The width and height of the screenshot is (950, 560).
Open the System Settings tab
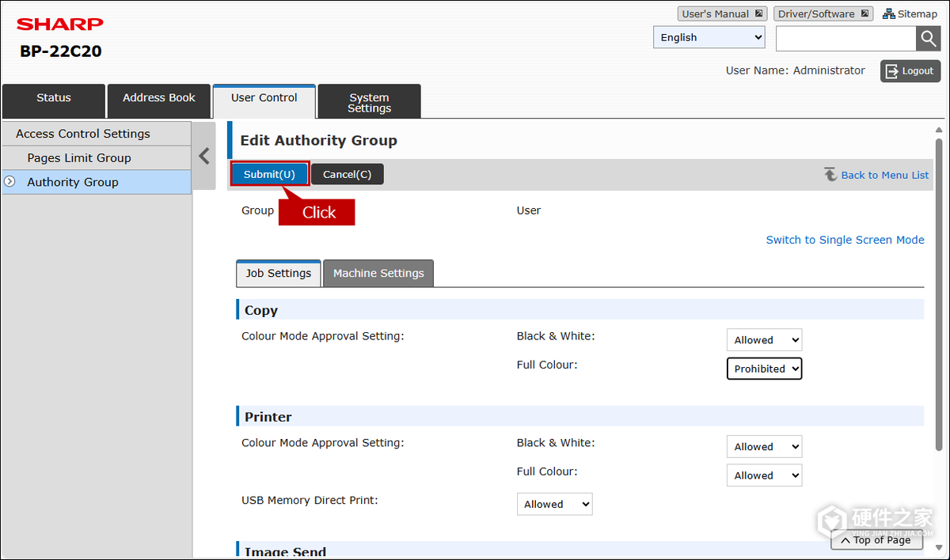click(369, 100)
